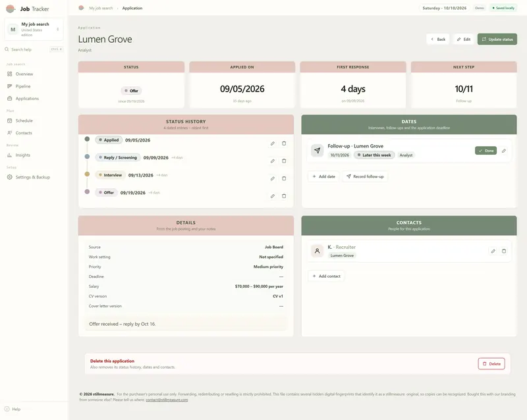Click the Search help field

pyautogui.click(x=34, y=49)
